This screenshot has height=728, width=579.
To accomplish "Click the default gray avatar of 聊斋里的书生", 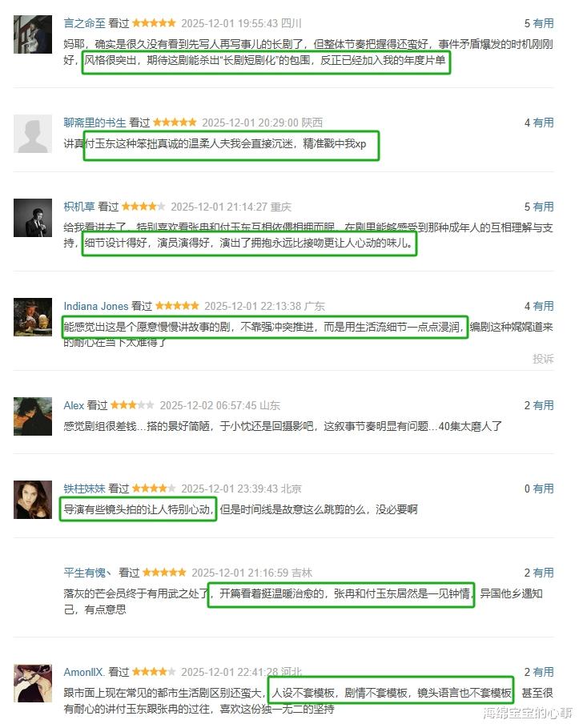I will tap(33, 134).
